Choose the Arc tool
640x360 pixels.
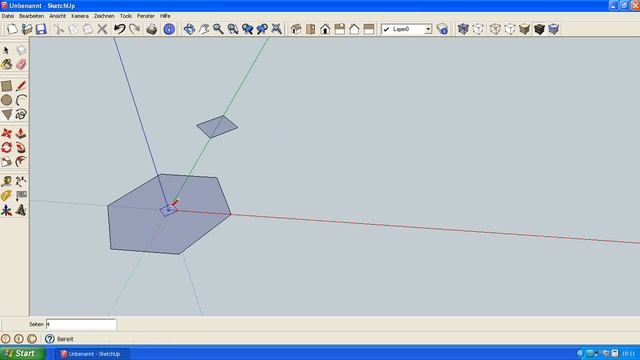click(x=21, y=100)
